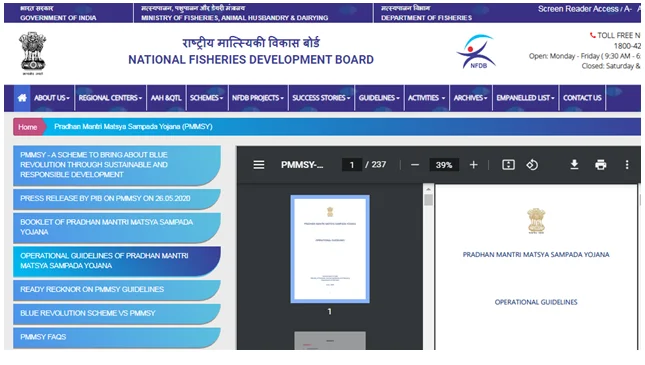Click the home icon in navigation bar

pos(22,98)
